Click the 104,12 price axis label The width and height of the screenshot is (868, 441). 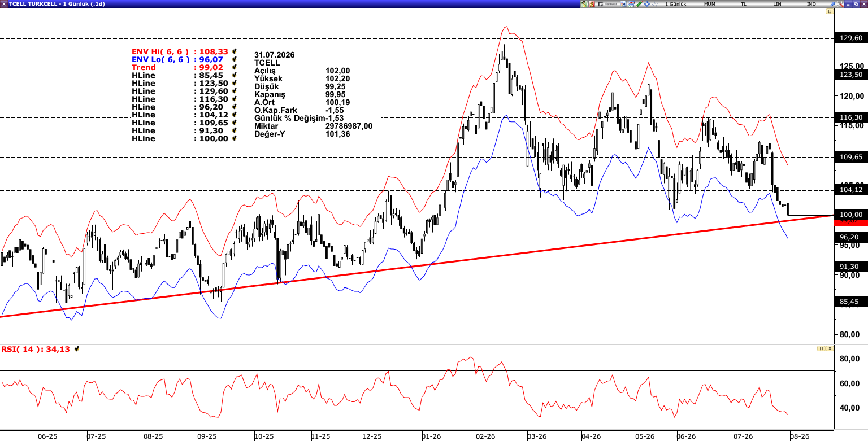[851, 190]
